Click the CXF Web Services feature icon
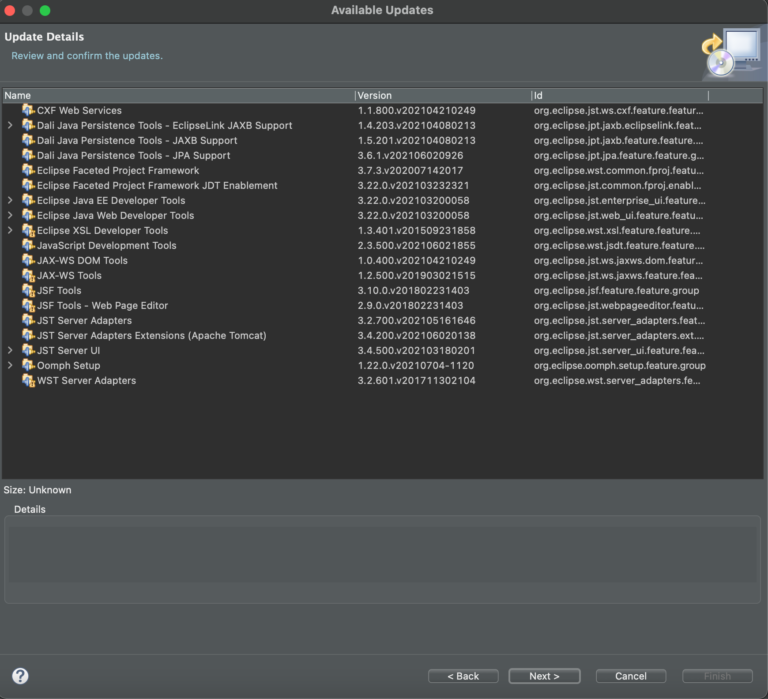The height and width of the screenshot is (699, 768). (x=28, y=110)
